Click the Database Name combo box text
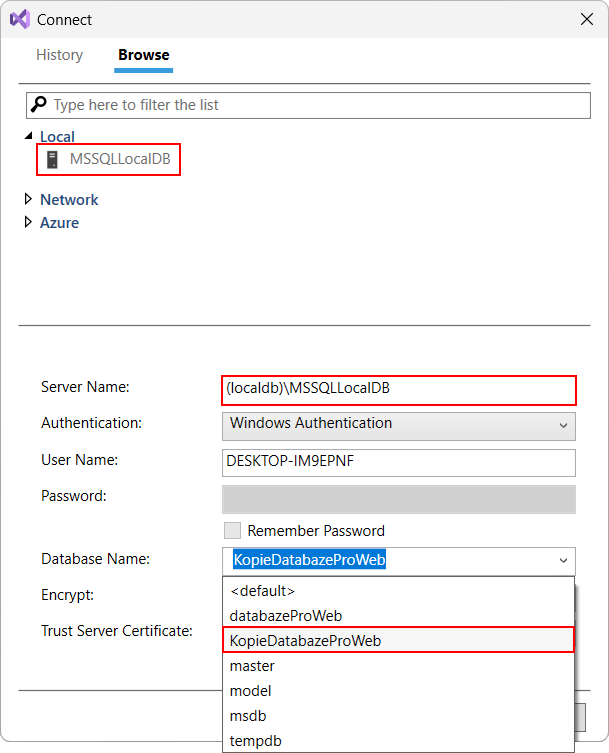This screenshot has height=753, width=609. pos(309,560)
